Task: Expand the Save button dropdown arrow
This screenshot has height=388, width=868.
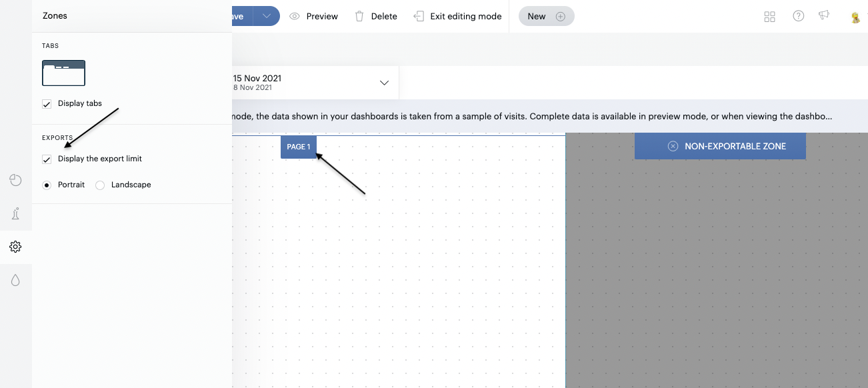Action: pyautogui.click(x=266, y=17)
